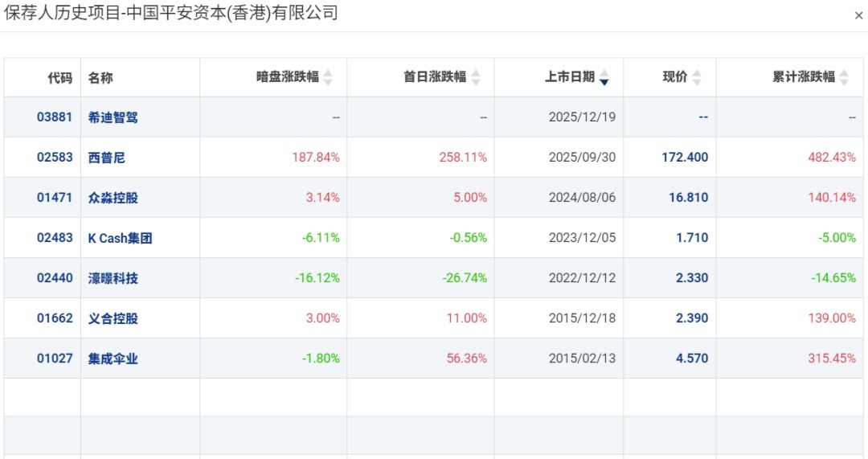868x459 pixels.
Task: Select current price 2.330
Action: click(x=692, y=278)
